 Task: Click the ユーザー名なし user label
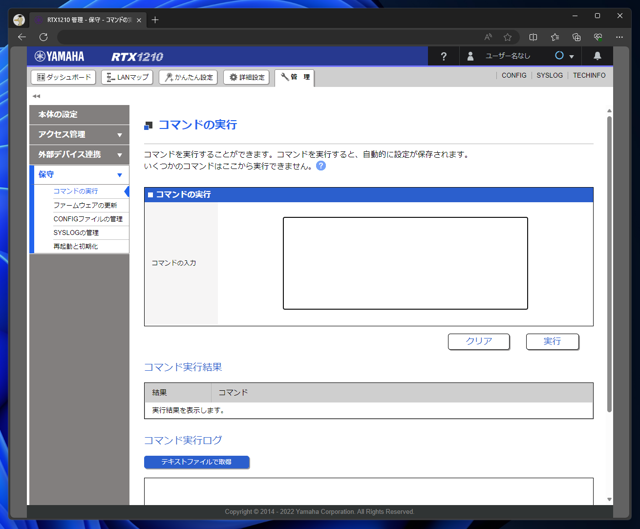[507, 56]
